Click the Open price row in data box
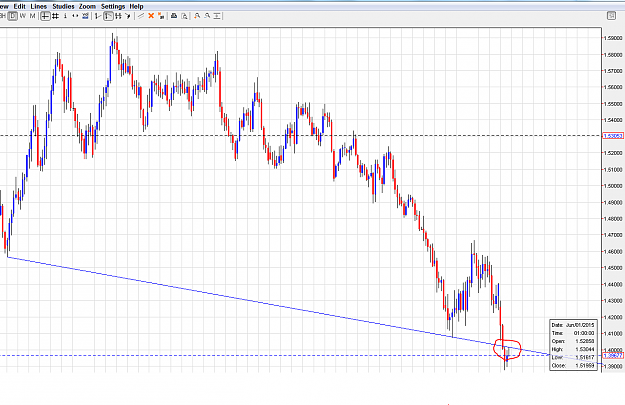This screenshot has height=405, width=625. [x=573, y=341]
